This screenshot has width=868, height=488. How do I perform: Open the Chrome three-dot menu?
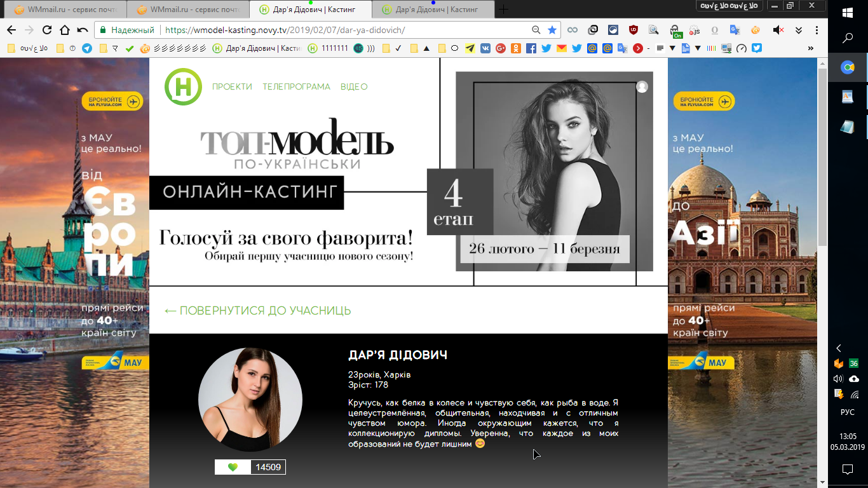click(x=817, y=30)
